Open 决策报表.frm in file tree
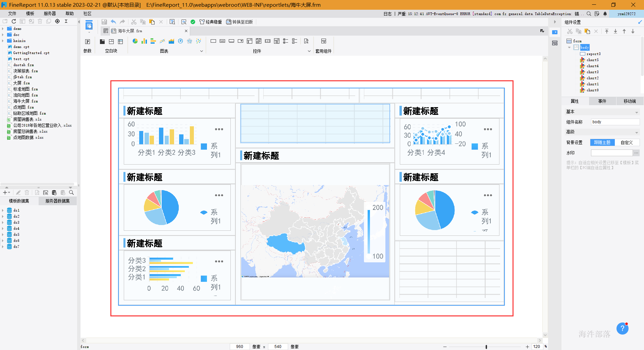Screen dimensions: 644x350 tap(25, 71)
